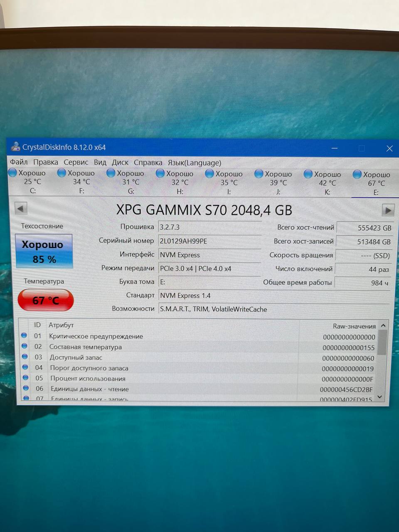Click raw value 000000456CD2BF

(346, 389)
